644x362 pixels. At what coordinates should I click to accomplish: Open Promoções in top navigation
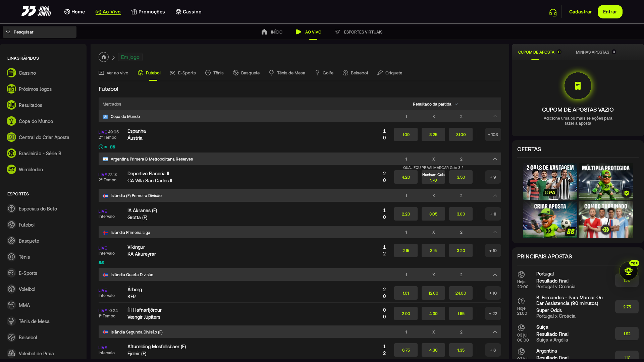pyautogui.click(x=148, y=12)
